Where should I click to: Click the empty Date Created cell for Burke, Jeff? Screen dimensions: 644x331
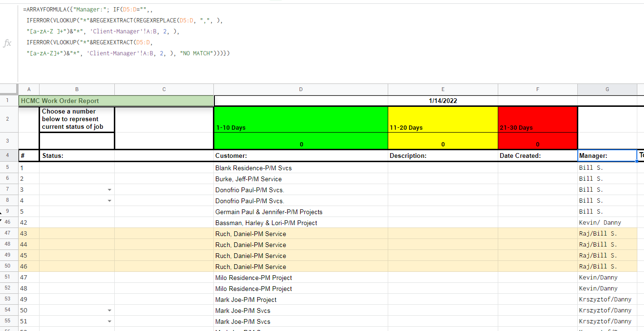pos(538,179)
